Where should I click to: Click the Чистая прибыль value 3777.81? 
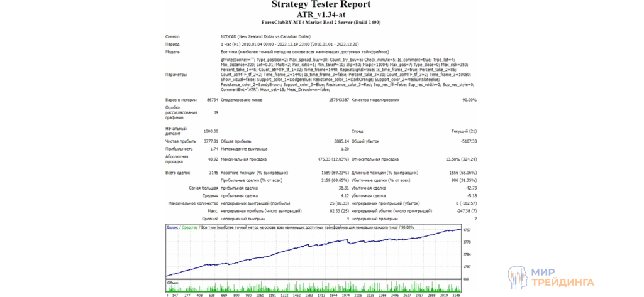209,141
